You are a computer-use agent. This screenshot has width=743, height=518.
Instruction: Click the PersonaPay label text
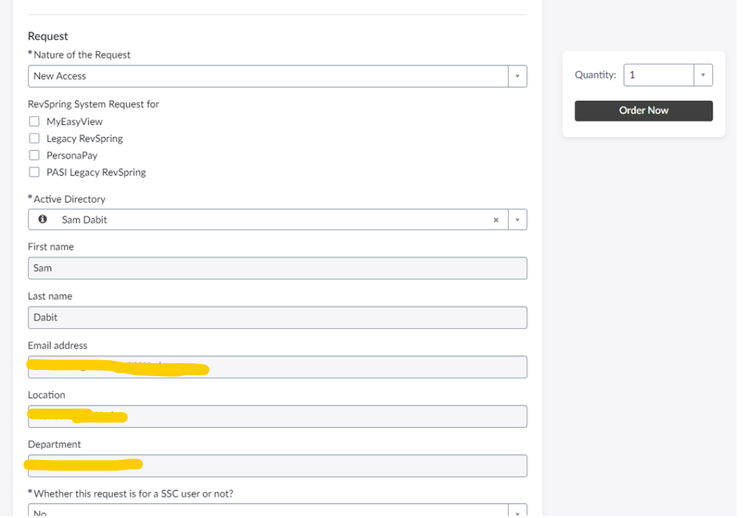coord(72,155)
